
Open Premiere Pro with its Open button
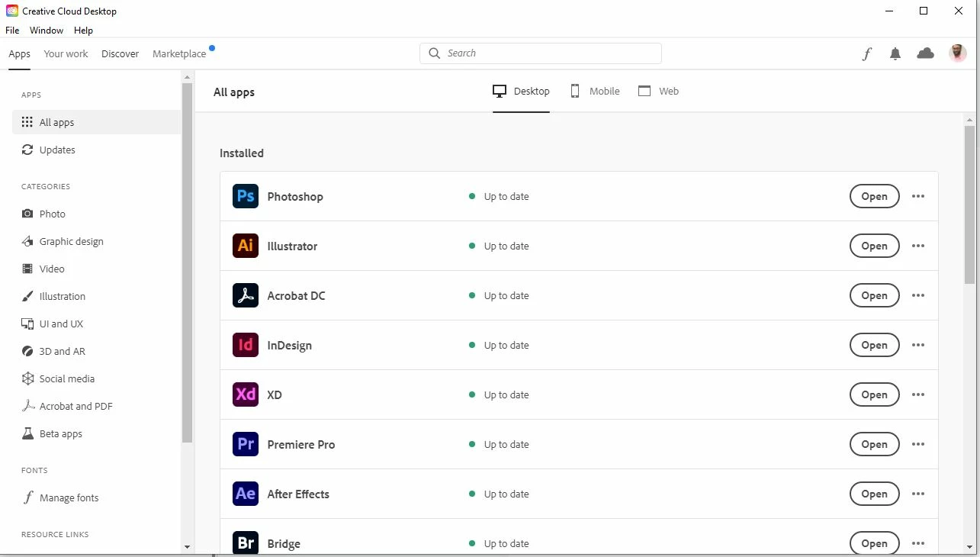874,444
